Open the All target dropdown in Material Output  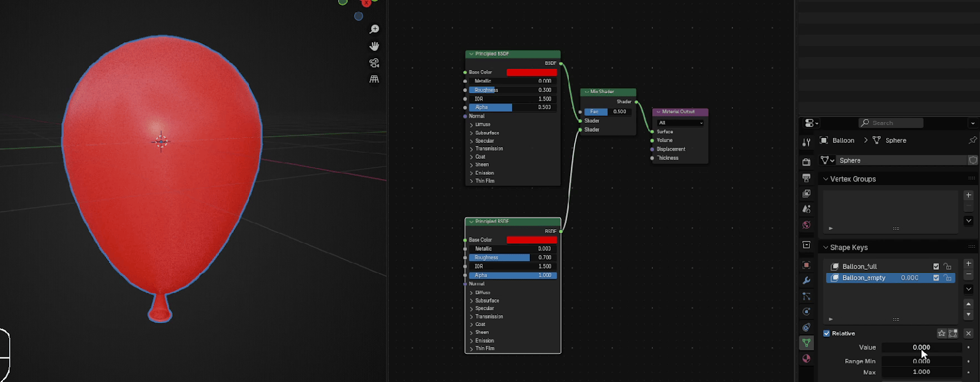tap(680, 123)
